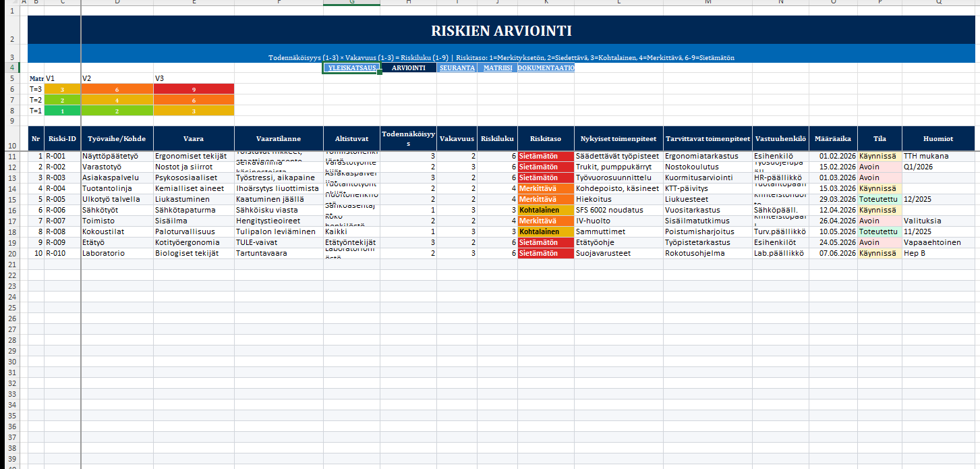The height and width of the screenshot is (469, 980).
Task: Click the orange matrix cell with value 4
Action: click(117, 100)
